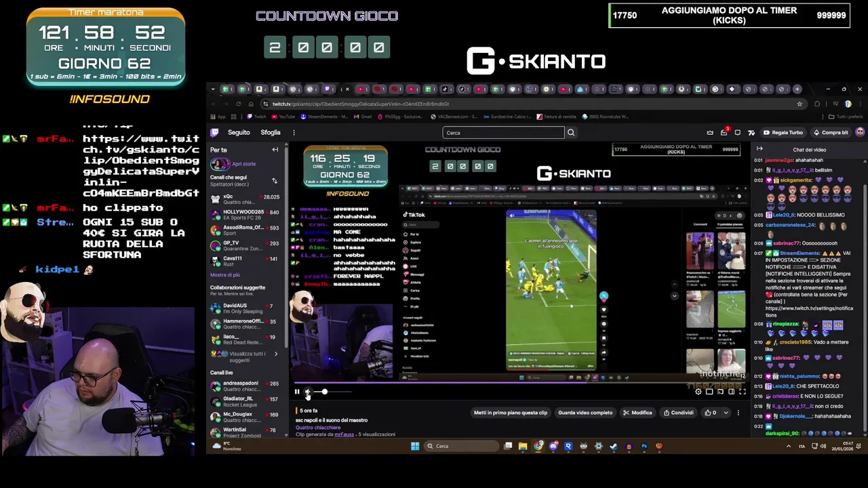Open the ilaco__ suggested channel
This screenshot has width=868, height=488.
pyautogui.click(x=245, y=339)
